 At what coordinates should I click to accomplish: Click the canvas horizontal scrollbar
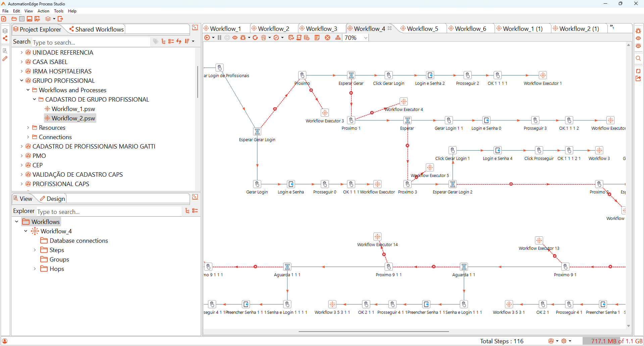[x=374, y=331]
